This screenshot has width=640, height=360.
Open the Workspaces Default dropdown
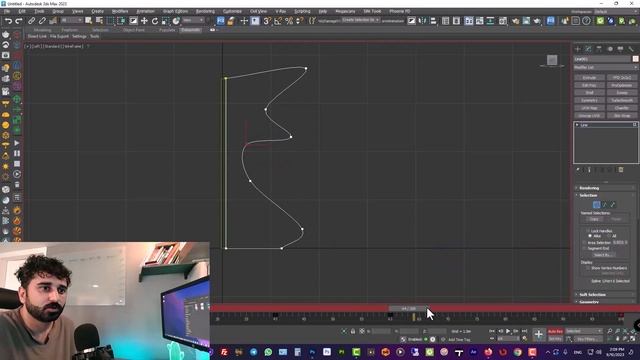click(616, 11)
